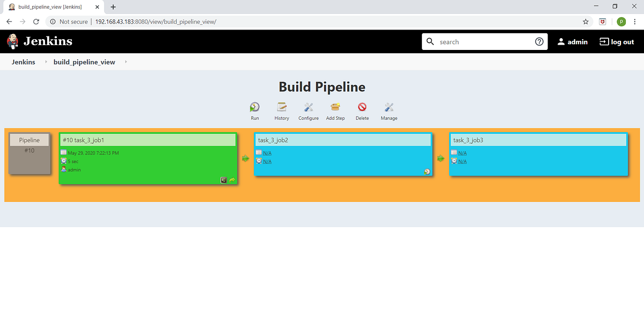Open the search help question mark

click(539, 41)
